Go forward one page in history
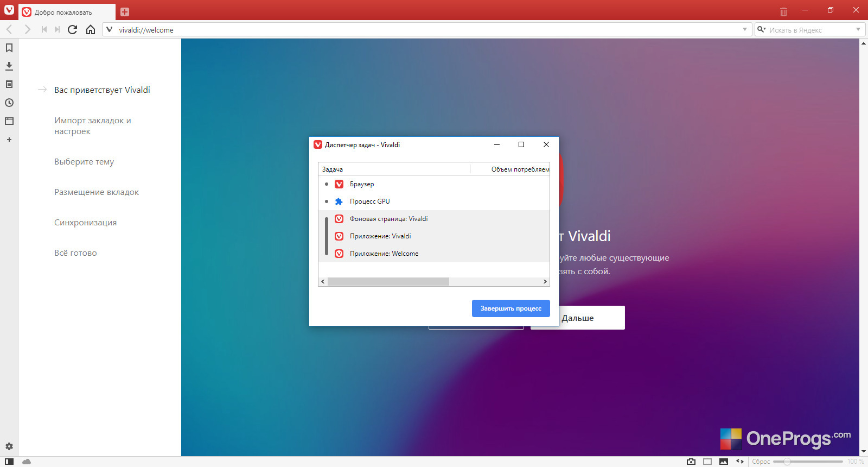The height and width of the screenshot is (467, 868). 27,29
